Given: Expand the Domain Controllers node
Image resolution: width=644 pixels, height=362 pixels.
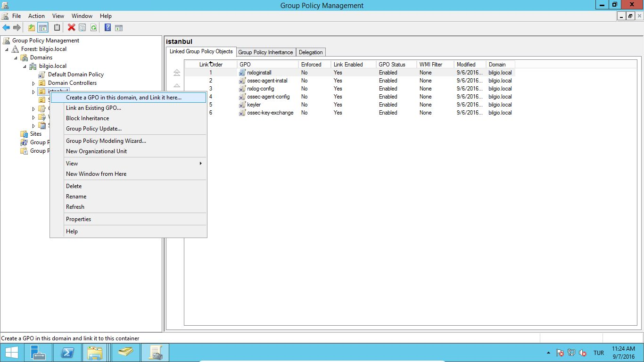Looking at the screenshot, I should click(x=33, y=83).
